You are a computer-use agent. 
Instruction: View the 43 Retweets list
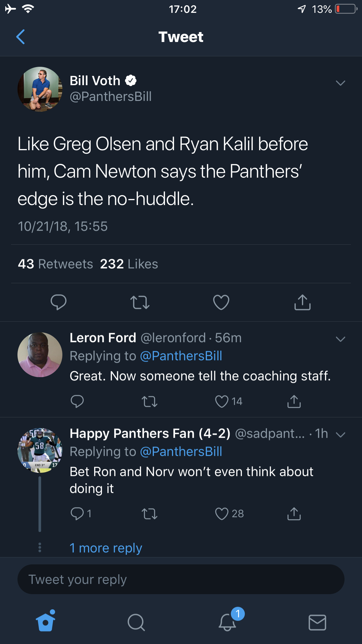tap(55, 264)
